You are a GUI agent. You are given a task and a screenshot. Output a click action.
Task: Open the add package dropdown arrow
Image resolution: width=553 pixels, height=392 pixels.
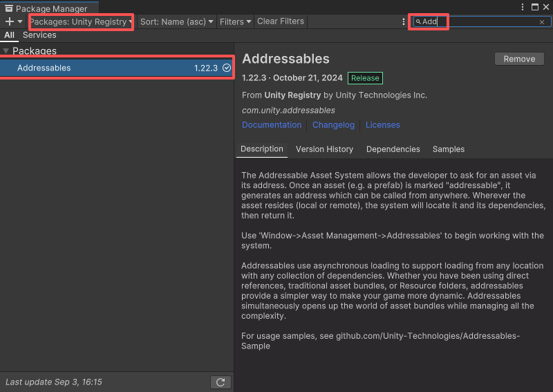[x=20, y=21]
